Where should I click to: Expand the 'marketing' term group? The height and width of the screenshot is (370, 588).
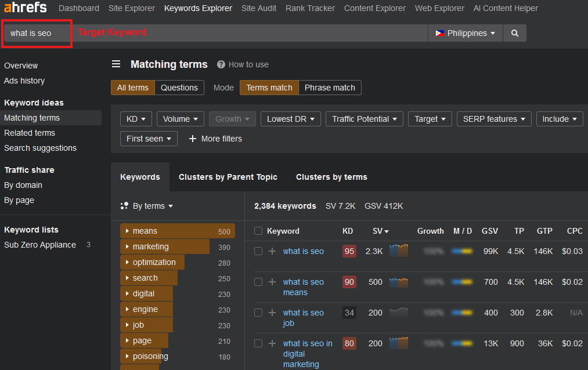(127, 246)
